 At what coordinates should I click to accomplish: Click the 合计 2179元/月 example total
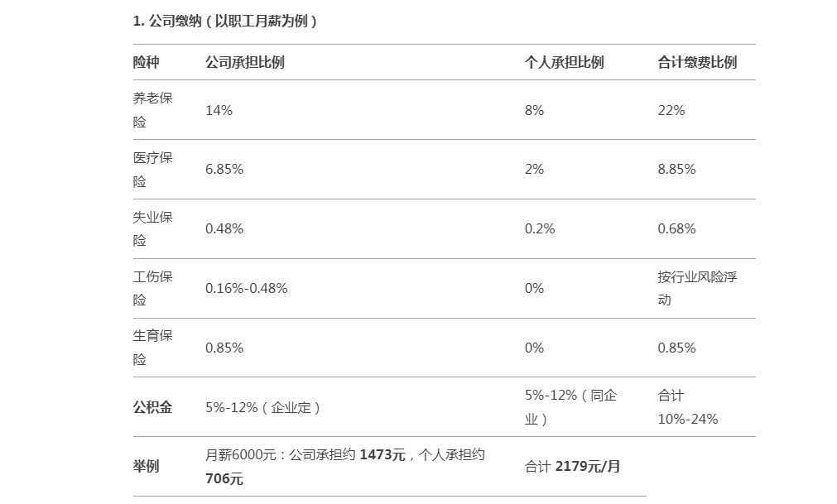(572, 467)
